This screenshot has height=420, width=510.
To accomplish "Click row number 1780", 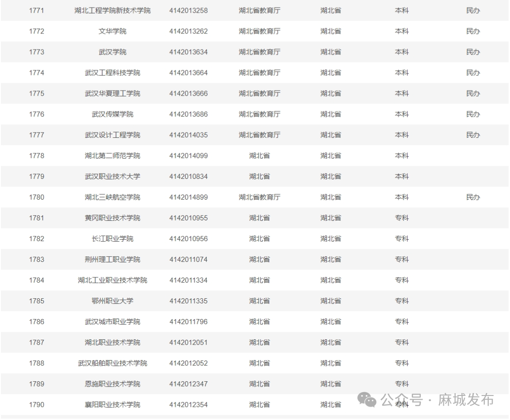I will (x=36, y=197).
